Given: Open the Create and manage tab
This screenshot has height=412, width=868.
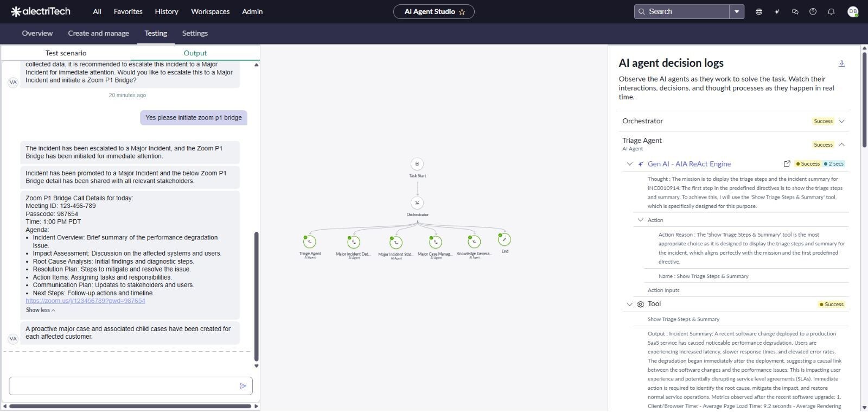Looking at the screenshot, I should (x=98, y=33).
